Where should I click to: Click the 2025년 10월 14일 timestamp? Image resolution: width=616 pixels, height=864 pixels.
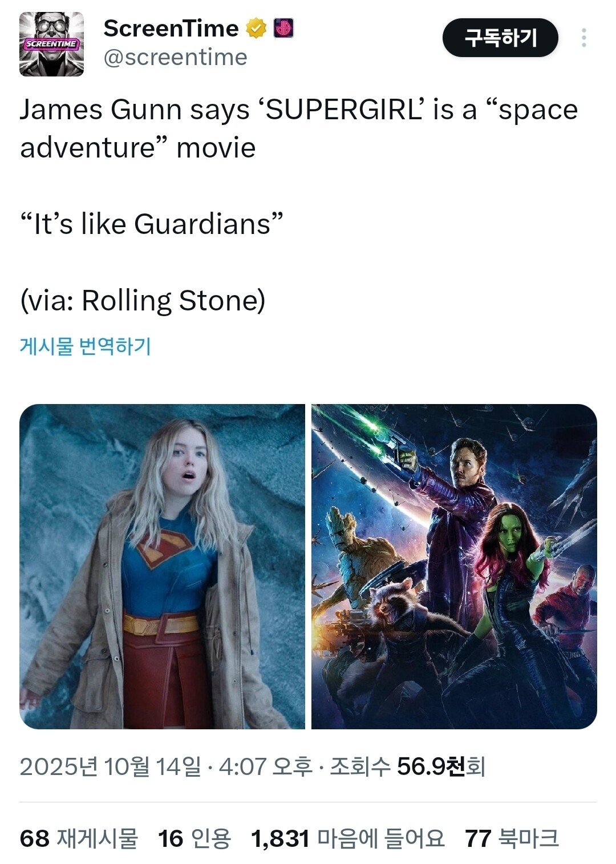point(110,766)
